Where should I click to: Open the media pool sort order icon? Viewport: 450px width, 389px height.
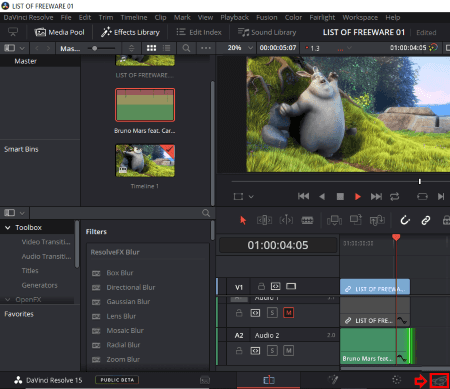click(x=132, y=48)
